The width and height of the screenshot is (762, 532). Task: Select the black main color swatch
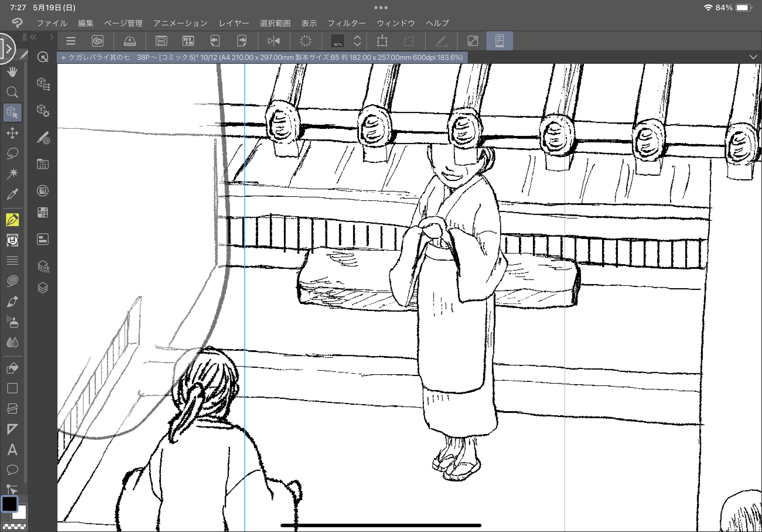pos(9,504)
